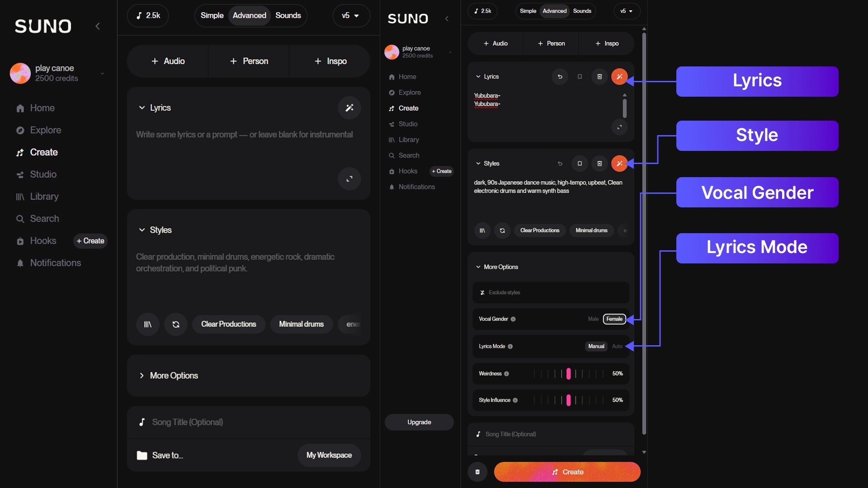Image resolution: width=868 pixels, height=488 pixels.
Task: Click the trash icon left of orange Create button
Action: click(477, 472)
